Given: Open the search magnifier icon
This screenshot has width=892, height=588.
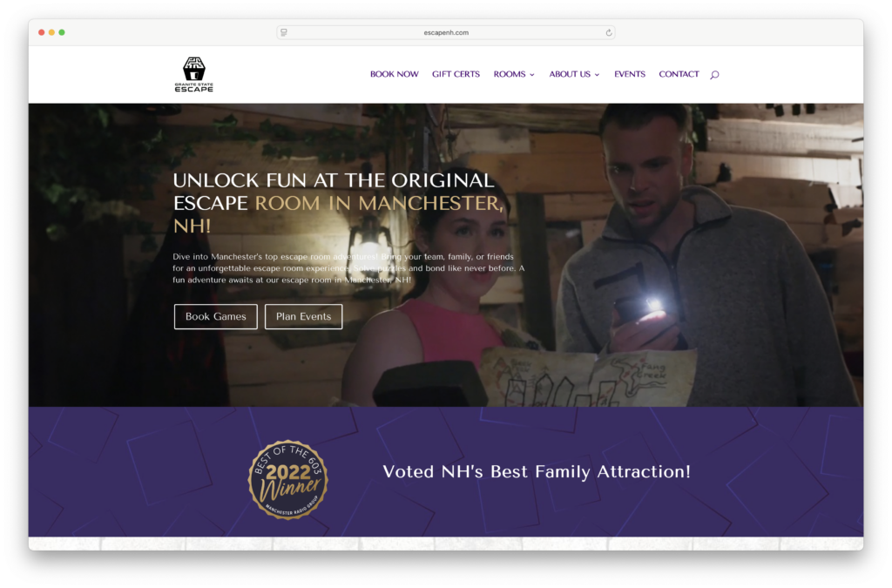Looking at the screenshot, I should coord(714,75).
